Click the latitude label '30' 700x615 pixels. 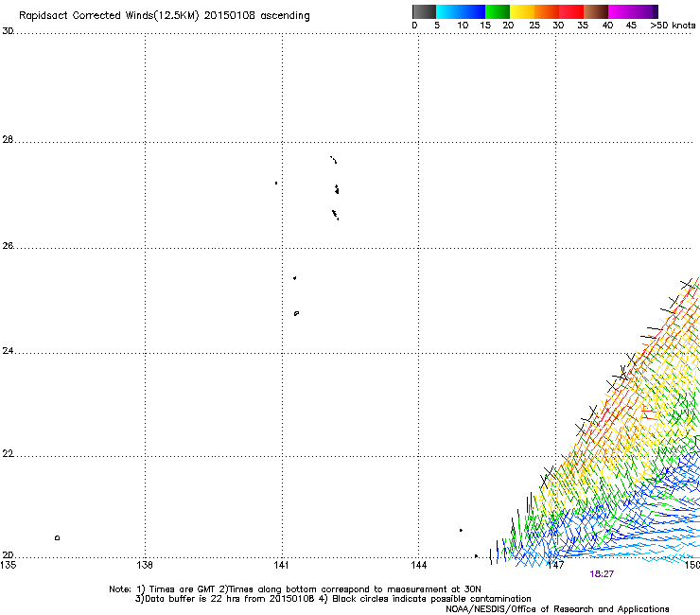pyautogui.click(x=8, y=31)
